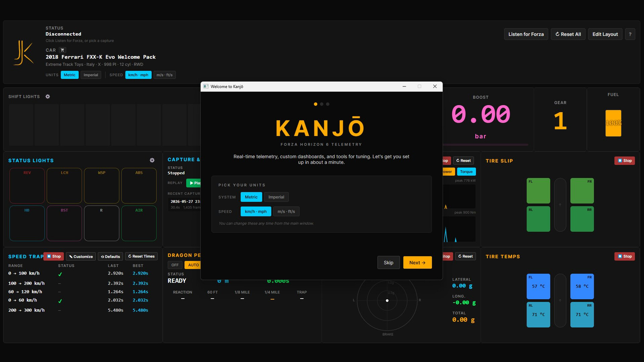Stop the Tire Slip panel
The height and width of the screenshot is (362, 644).
click(x=625, y=161)
